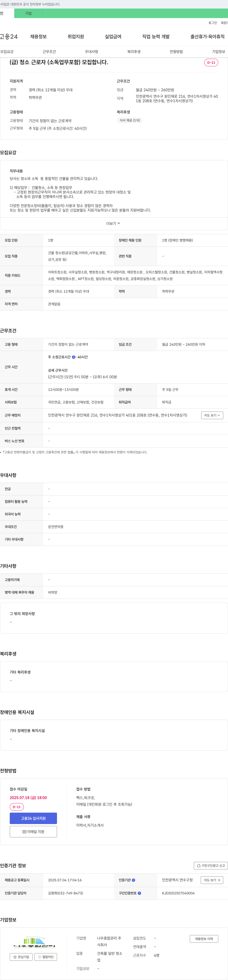Screen dimensions: 228x980
Task: Click the deadline date 2025.07.18 (금) 18:00
Action: pyautogui.click(x=28, y=797)
